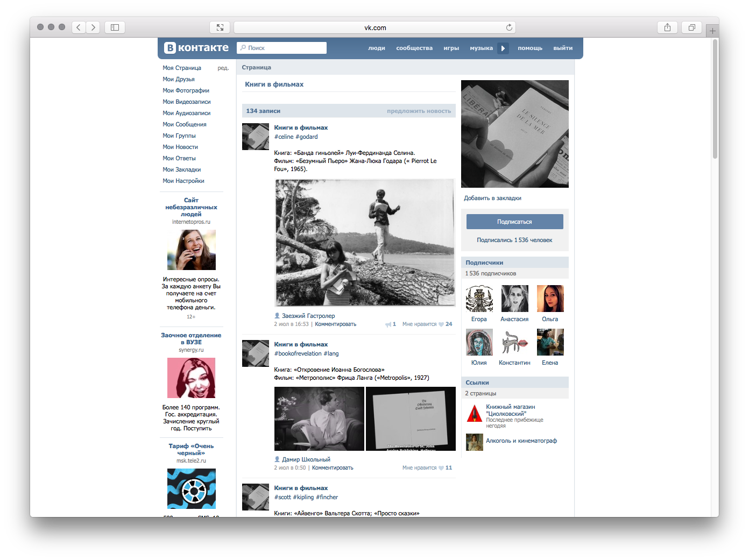
Task: Click the Safari share icon
Action: (667, 27)
